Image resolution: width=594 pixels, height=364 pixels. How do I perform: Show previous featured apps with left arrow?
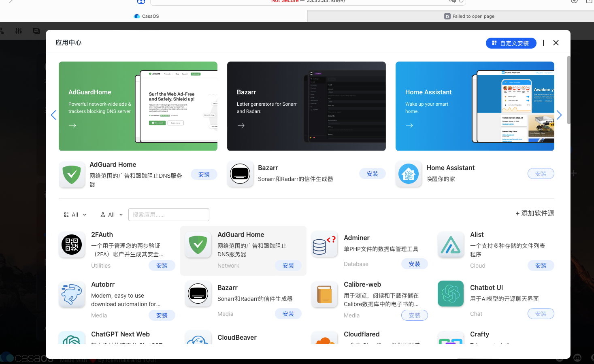tap(53, 115)
